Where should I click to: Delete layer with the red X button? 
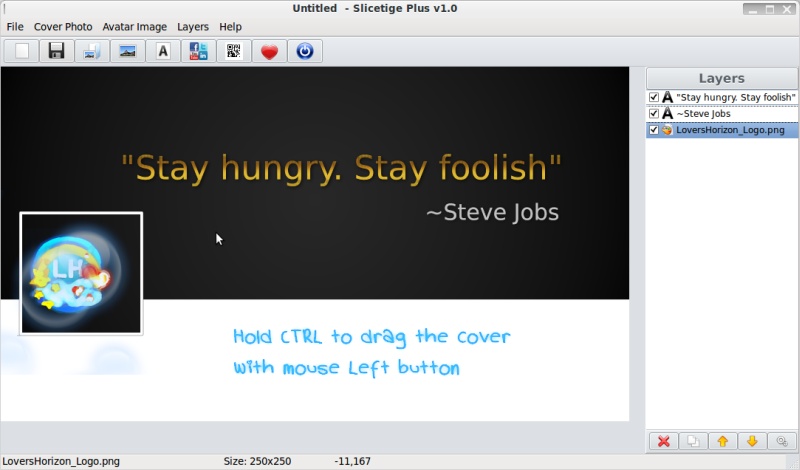click(x=663, y=441)
